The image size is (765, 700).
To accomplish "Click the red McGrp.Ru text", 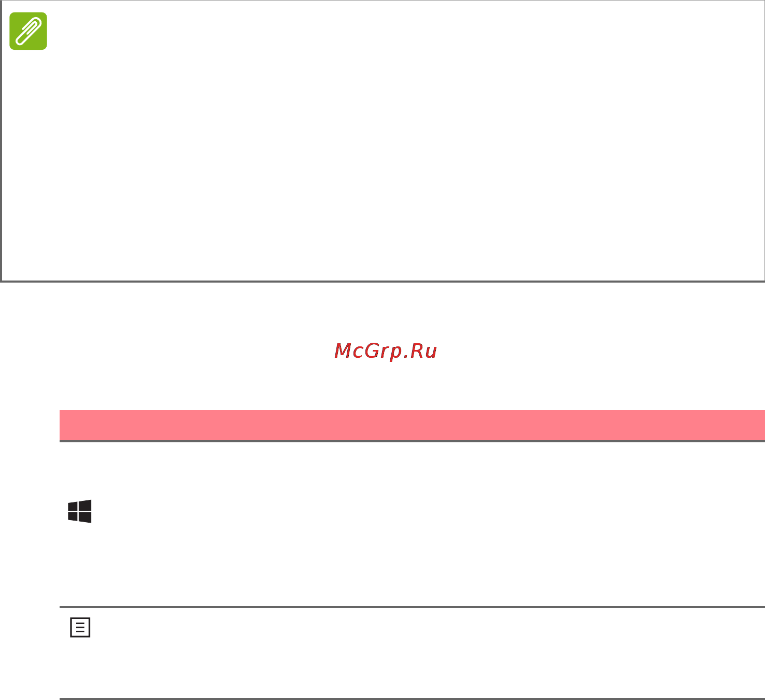I will coord(386,351).
